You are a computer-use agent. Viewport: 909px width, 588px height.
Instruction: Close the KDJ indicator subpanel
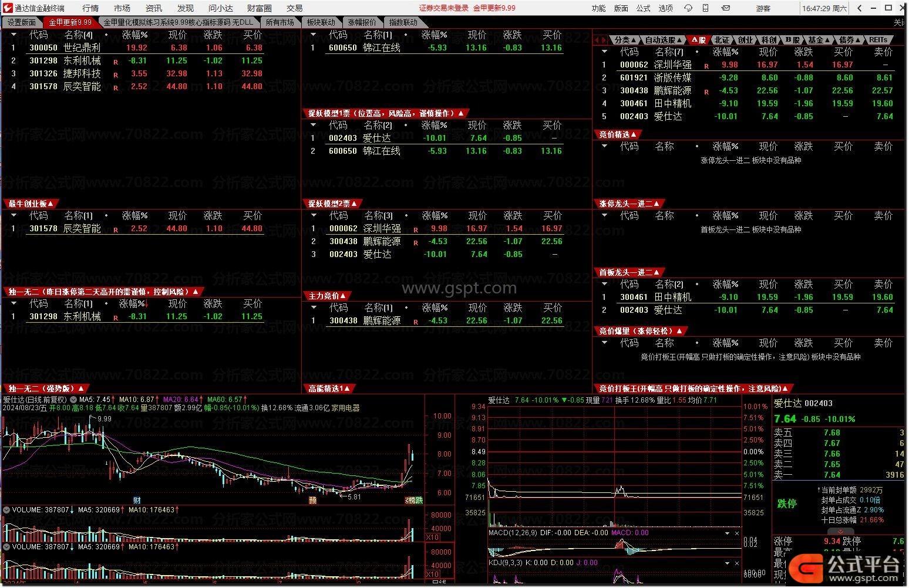(x=737, y=563)
